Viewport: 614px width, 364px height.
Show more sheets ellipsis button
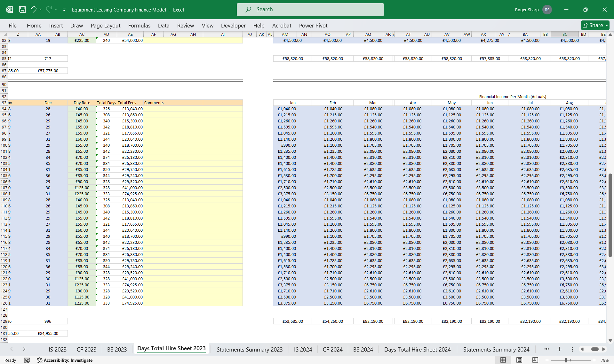coord(546,349)
